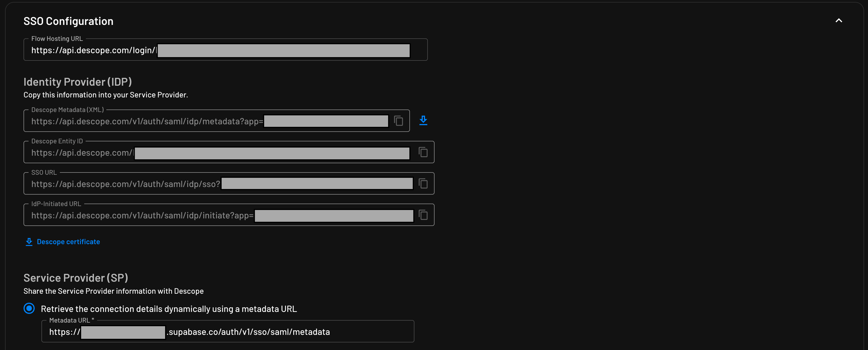
Task: Click 'Retrieve the connection details dynamically' label
Action: click(x=169, y=309)
